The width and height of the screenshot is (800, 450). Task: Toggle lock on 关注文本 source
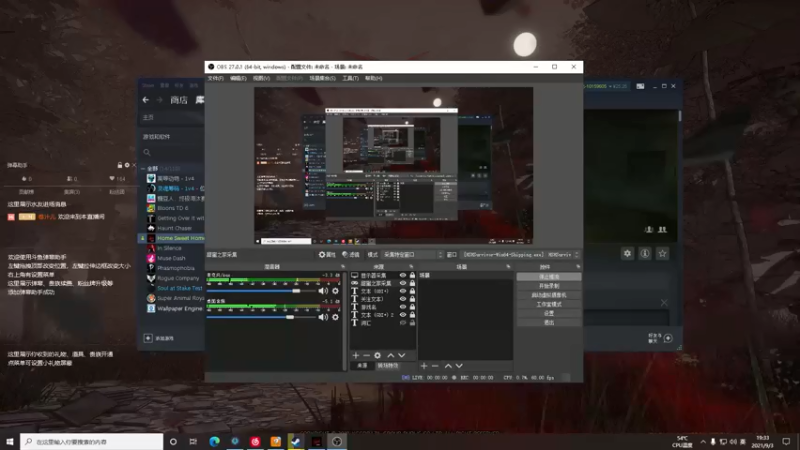tap(412, 299)
